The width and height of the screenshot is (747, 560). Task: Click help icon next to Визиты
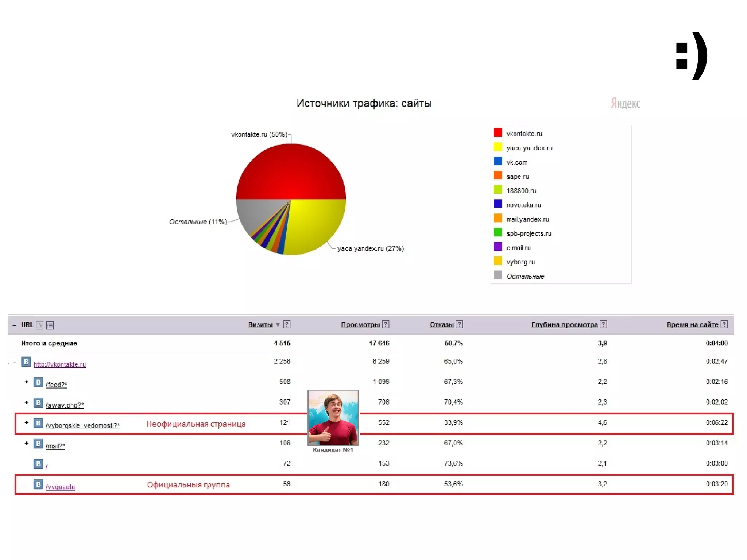click(287, 324)
